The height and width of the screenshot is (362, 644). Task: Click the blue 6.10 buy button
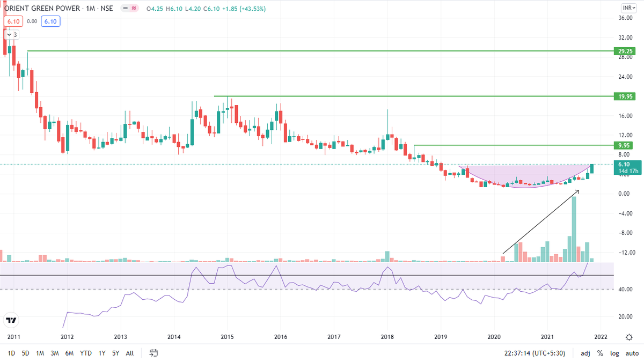point(50,21)
